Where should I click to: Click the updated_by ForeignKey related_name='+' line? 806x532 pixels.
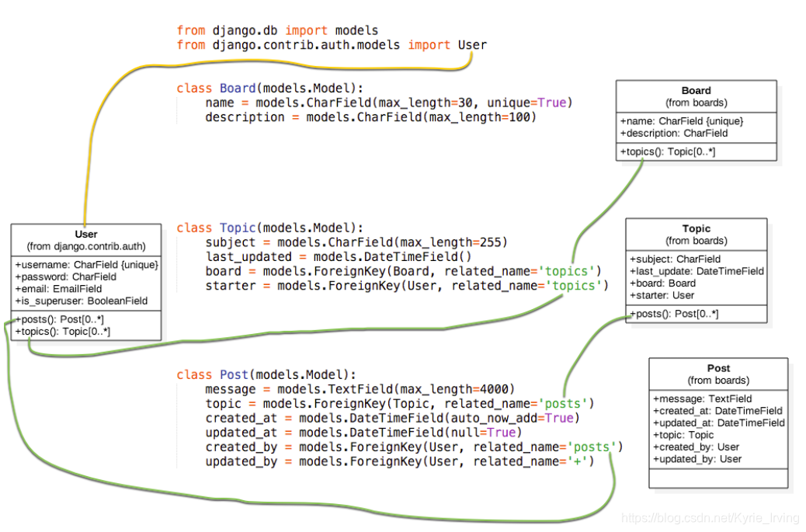(399, 461)
